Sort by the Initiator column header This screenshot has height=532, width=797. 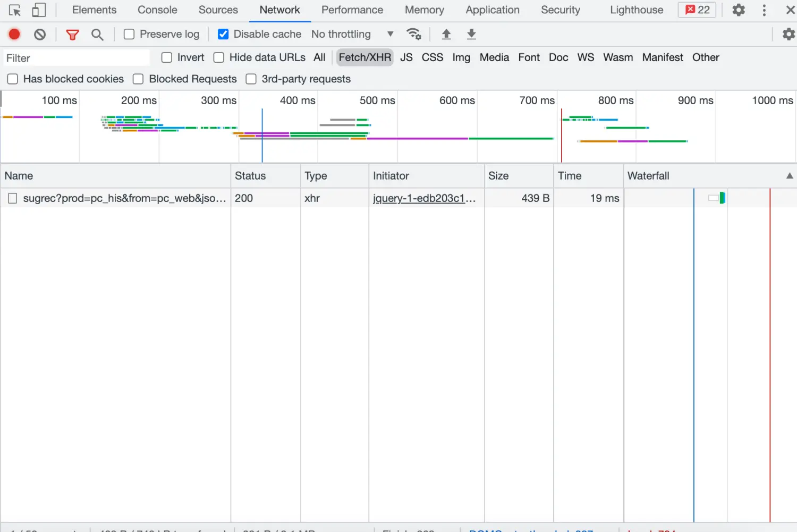click(x=427, y=176)
